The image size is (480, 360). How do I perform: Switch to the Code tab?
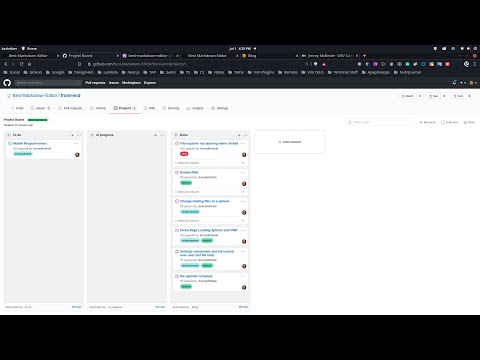(x=17, y=108)
